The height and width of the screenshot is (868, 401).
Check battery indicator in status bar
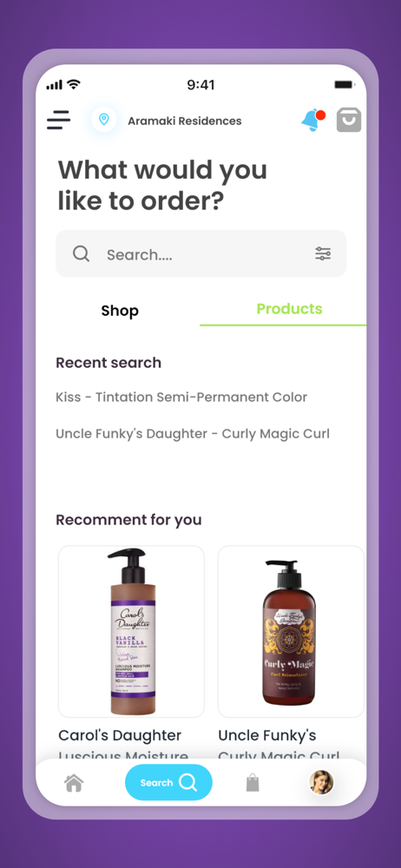(344, 85)
